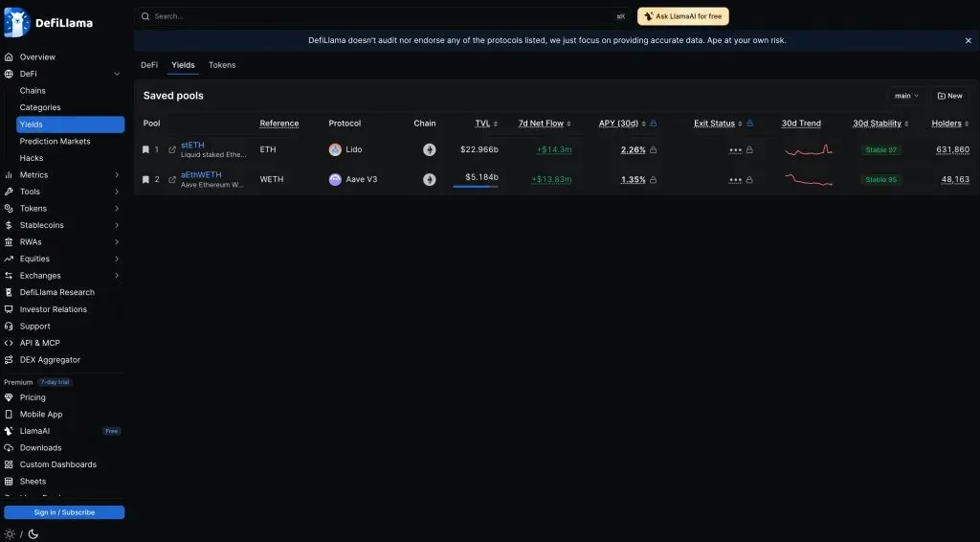Expand the Tools sidebar section
The image size is (980, 542).
coord(117,192)
